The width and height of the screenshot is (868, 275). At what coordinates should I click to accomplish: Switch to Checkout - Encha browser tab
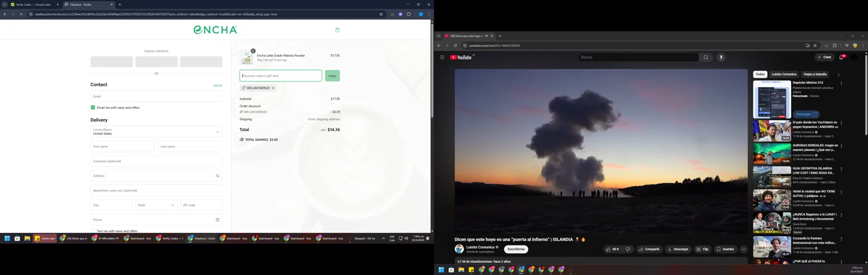tap(88, 5)
